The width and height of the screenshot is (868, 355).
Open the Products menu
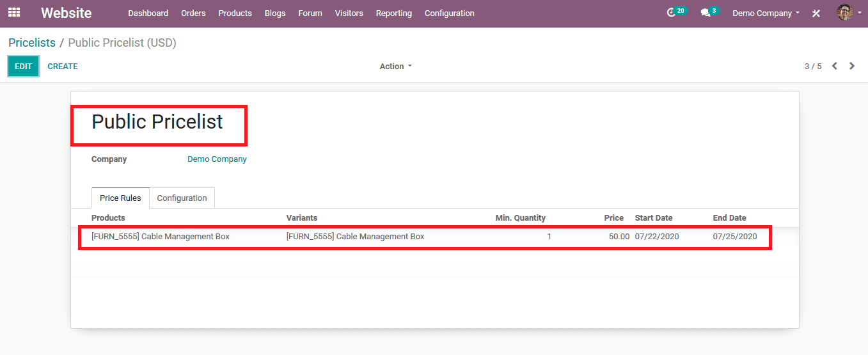tap(235, 13)
